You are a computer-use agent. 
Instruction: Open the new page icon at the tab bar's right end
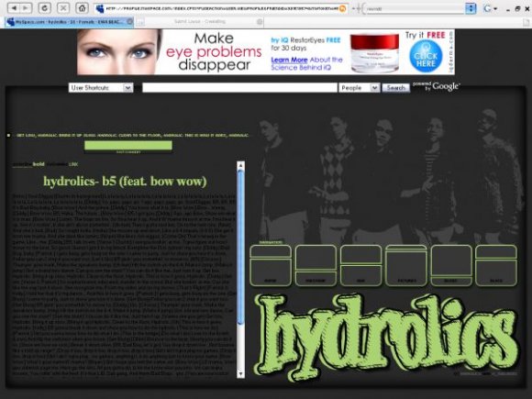tap(526, 22)
